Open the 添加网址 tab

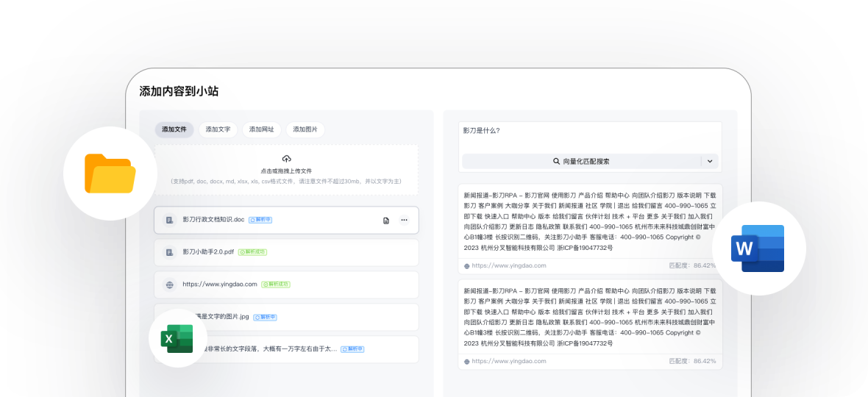261,129
